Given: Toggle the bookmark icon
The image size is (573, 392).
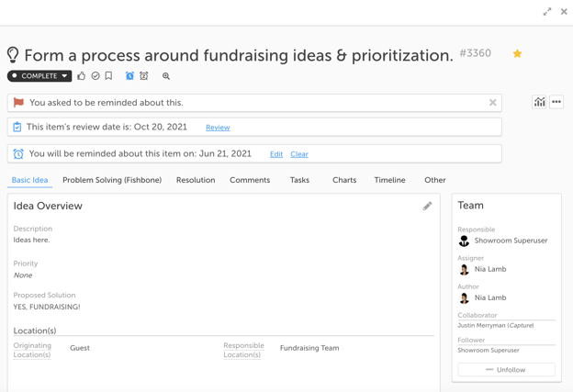Looking at the screenshot, I should 108,75.
